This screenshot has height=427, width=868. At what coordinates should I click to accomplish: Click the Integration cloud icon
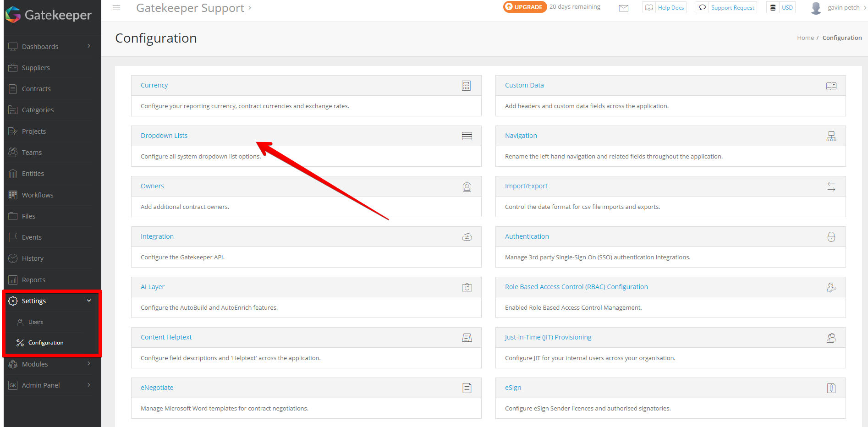tap(467, 237)
